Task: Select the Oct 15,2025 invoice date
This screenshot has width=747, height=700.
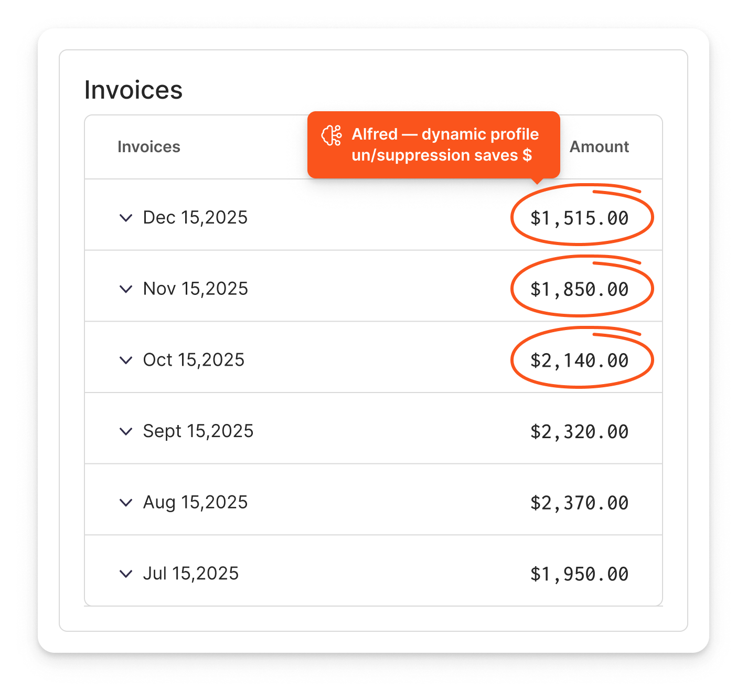Action: pyautogui.click(x=194, y=360)
